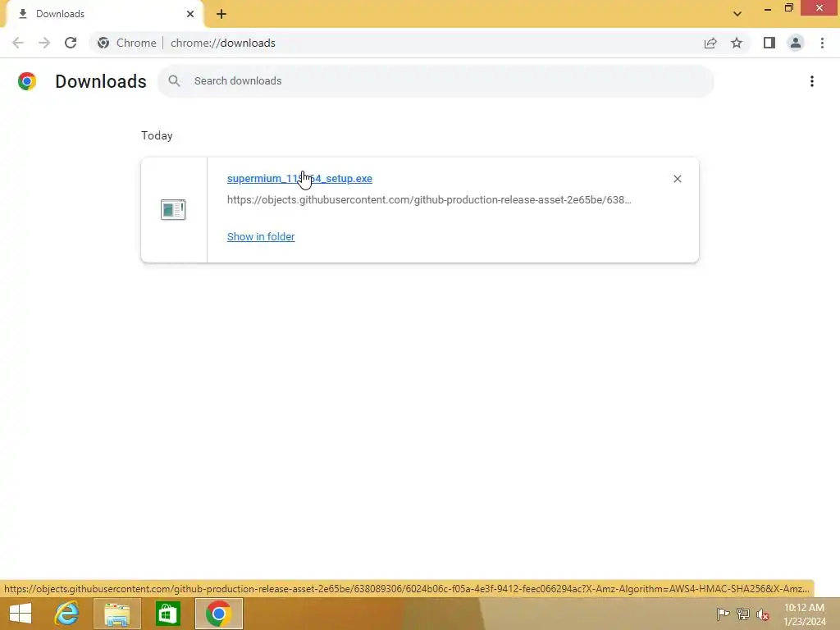Reload the Downloads page

pos(71,43)
